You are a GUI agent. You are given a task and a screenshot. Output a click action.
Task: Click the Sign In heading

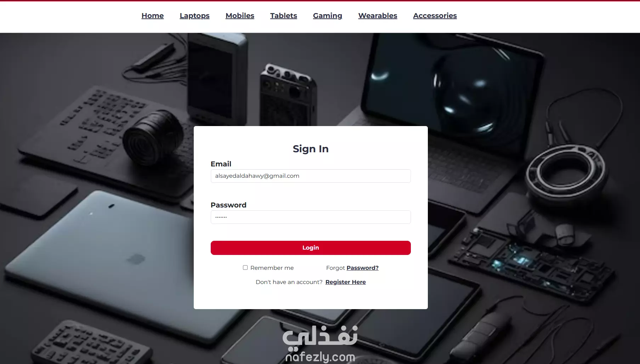point(311,149)
